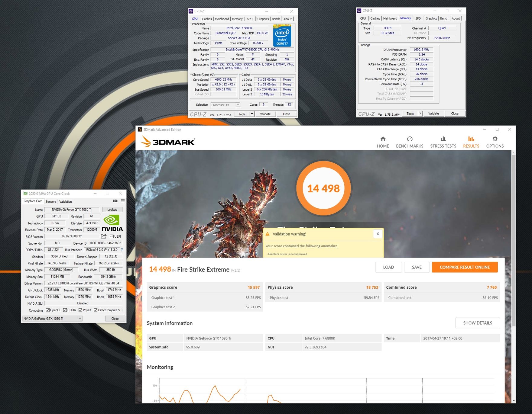Click the SHOW DETAILS button

(x=478, y=323)
